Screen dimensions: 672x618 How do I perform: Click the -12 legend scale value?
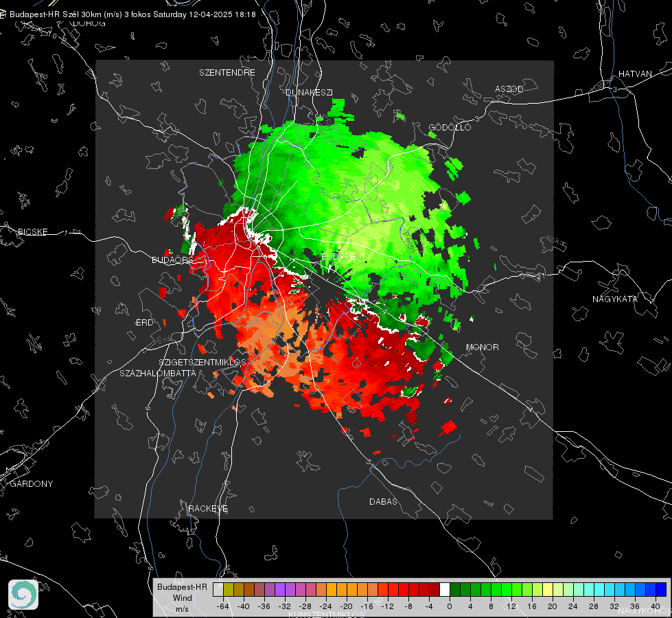(387, 606)
